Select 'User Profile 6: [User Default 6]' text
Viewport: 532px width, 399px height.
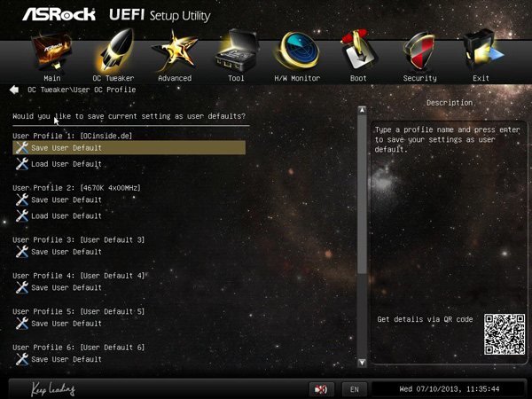point(78,348)
